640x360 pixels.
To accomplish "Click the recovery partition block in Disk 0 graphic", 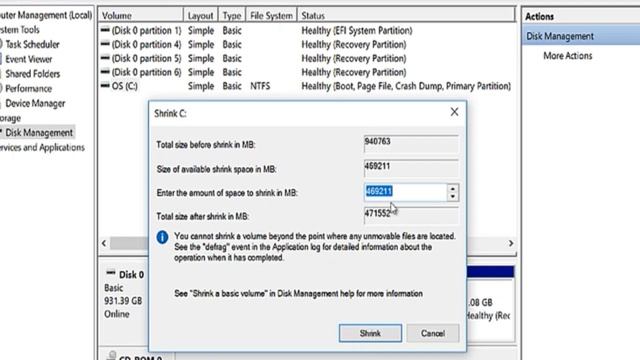I will point(490,304).
